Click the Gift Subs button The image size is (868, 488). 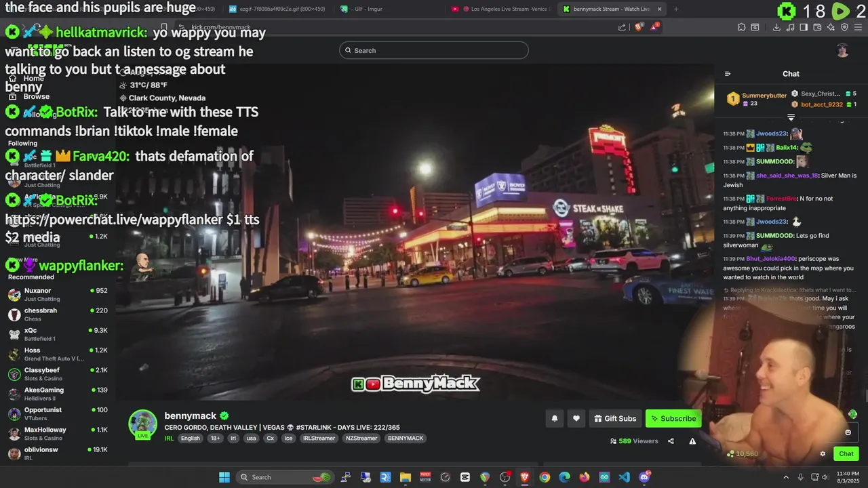(x=615, y=419)
